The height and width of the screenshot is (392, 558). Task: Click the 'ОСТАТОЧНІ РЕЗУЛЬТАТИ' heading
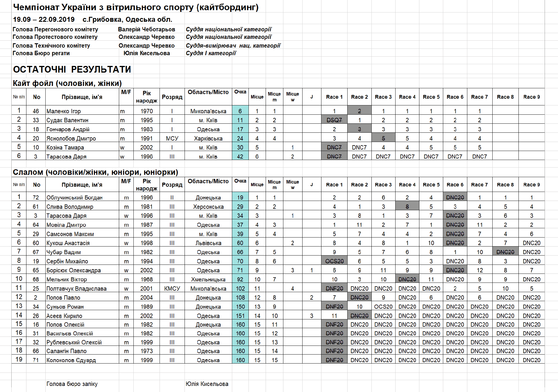click(x=72, y=69)
